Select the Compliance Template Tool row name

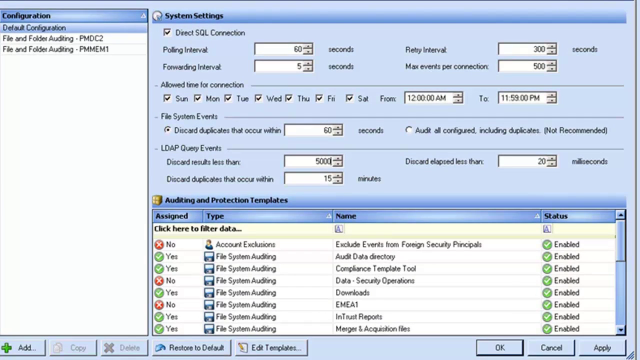tap(376, 269)
